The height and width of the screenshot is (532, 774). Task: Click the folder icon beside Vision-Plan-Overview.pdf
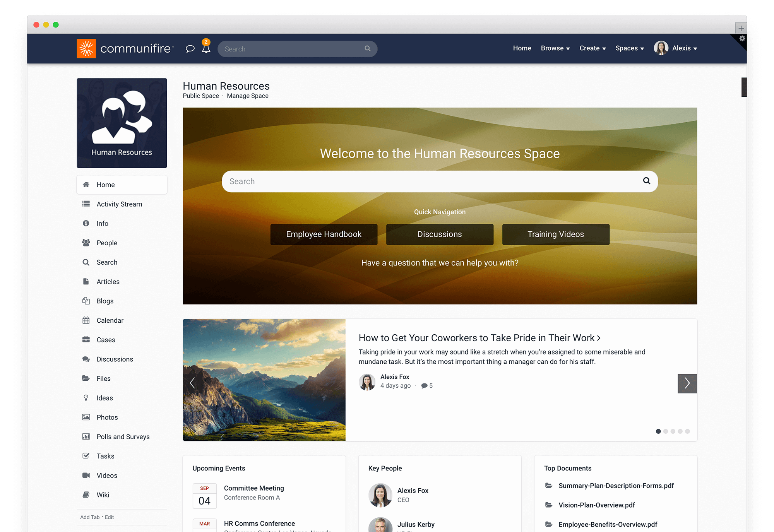(549, 505)
